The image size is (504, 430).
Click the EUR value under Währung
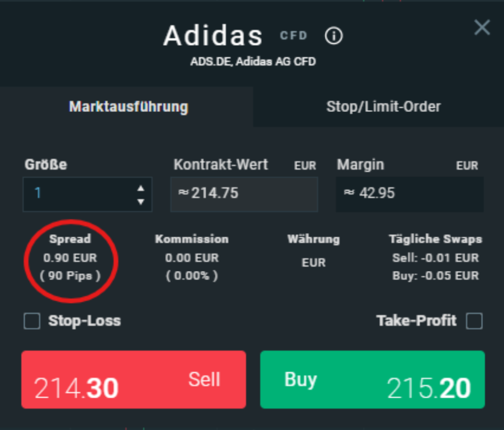(x=313, y=262)
